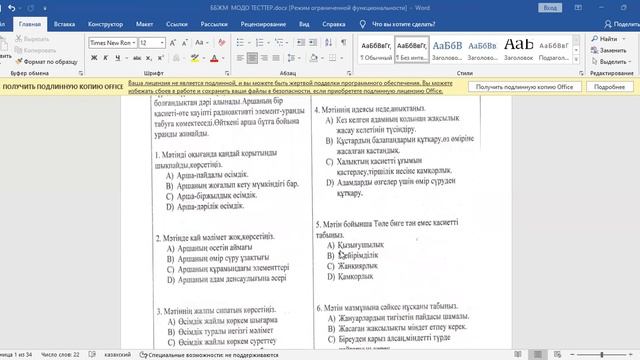640x360 pixels.
Task: Click the Заменить (Replace) button
Action: pyautogui.click(x=609, y=50)
